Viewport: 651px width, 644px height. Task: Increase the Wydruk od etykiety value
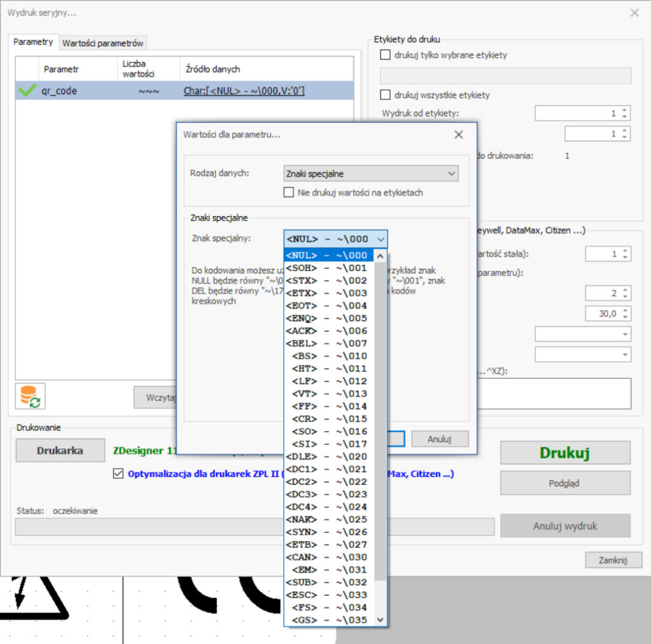624,110
